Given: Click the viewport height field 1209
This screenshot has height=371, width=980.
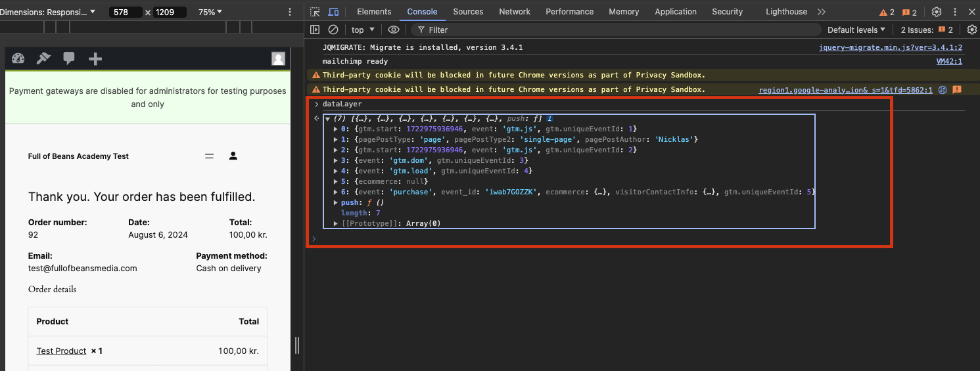Looking at the screenshot, I should (170, 12).
